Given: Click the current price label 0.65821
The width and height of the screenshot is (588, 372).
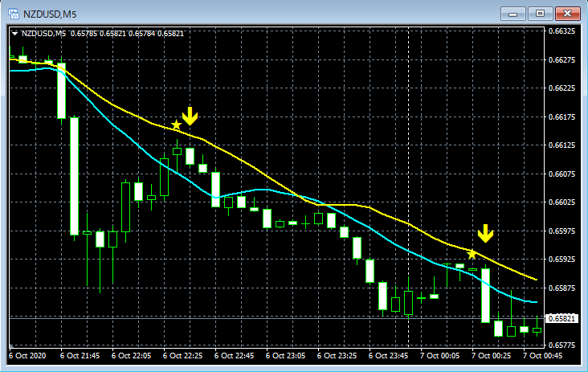Looking at the screenshot, I should pos(561,318).
